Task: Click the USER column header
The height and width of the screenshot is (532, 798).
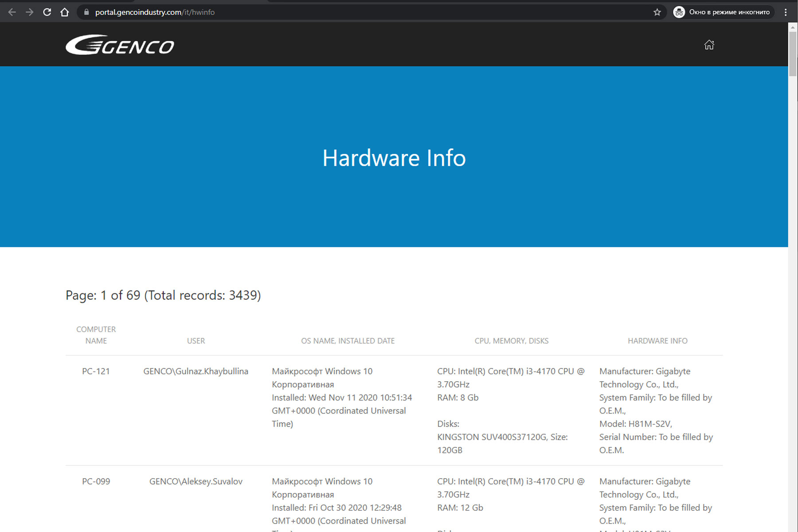Action: click(196, 341)
